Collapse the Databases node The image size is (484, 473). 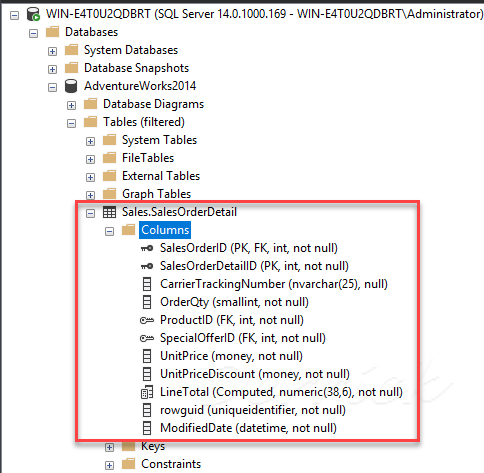click(33, 33)
